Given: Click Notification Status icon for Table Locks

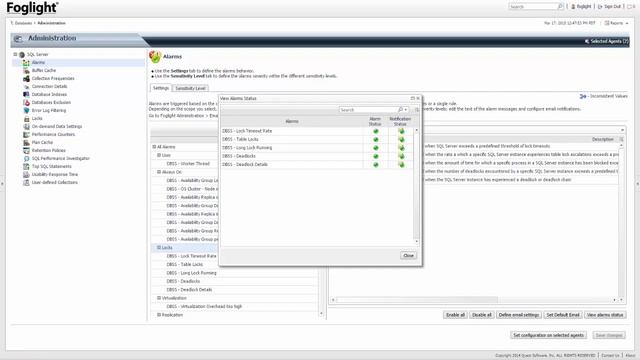Looking at the screenshot, I should tap(401, 140).
